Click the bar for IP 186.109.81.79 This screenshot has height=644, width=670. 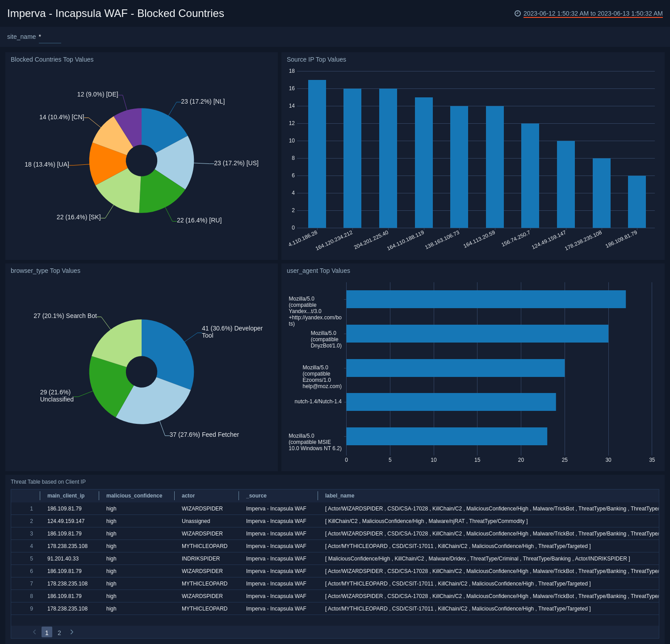pos(637,201)
